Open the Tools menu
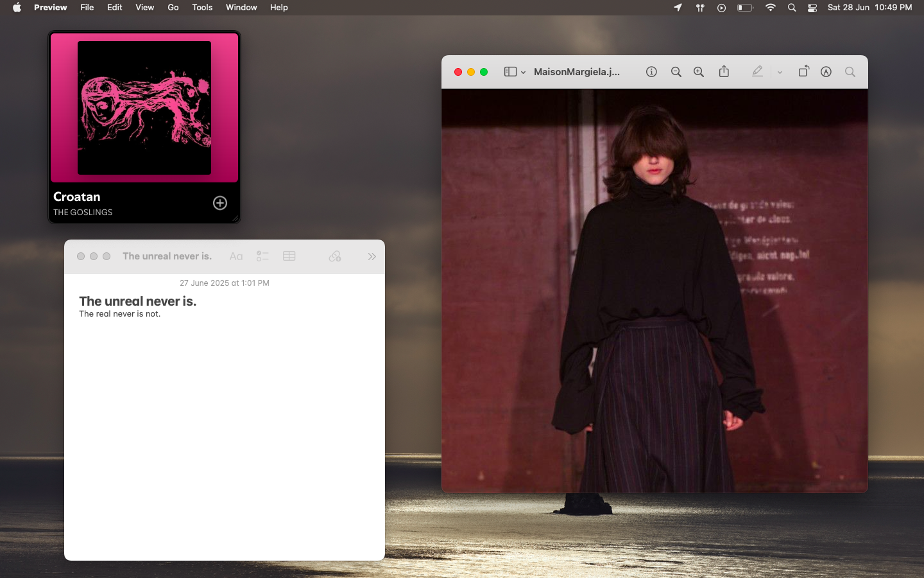 click(202, 8)
